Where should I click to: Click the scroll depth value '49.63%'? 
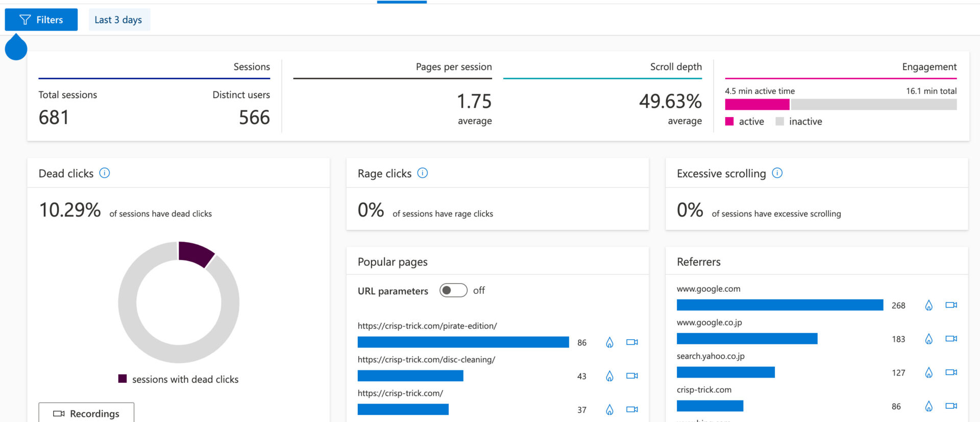(670, 101)
